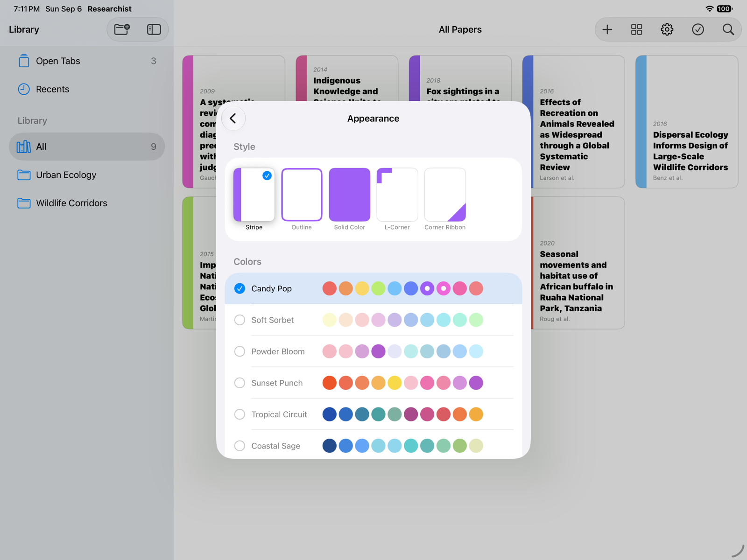Image resolution: width=747 pixels, height=560 pixels.
Task: Click the checkmark select icon
Action: 698,29
